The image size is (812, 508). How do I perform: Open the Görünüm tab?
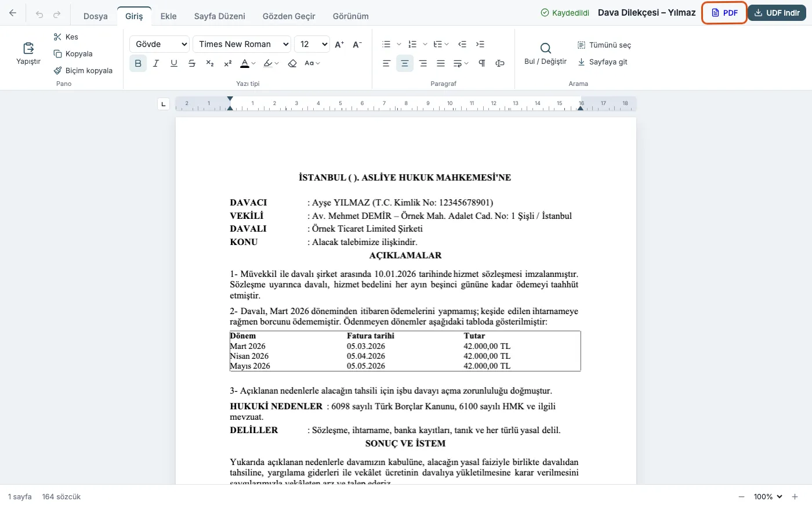(x=351, y=16)
